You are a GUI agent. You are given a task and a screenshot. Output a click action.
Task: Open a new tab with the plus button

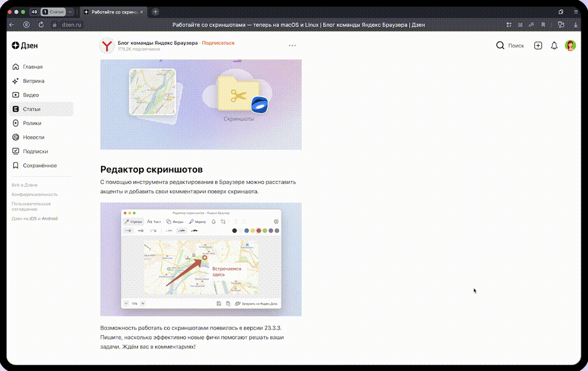pos(155,12)
